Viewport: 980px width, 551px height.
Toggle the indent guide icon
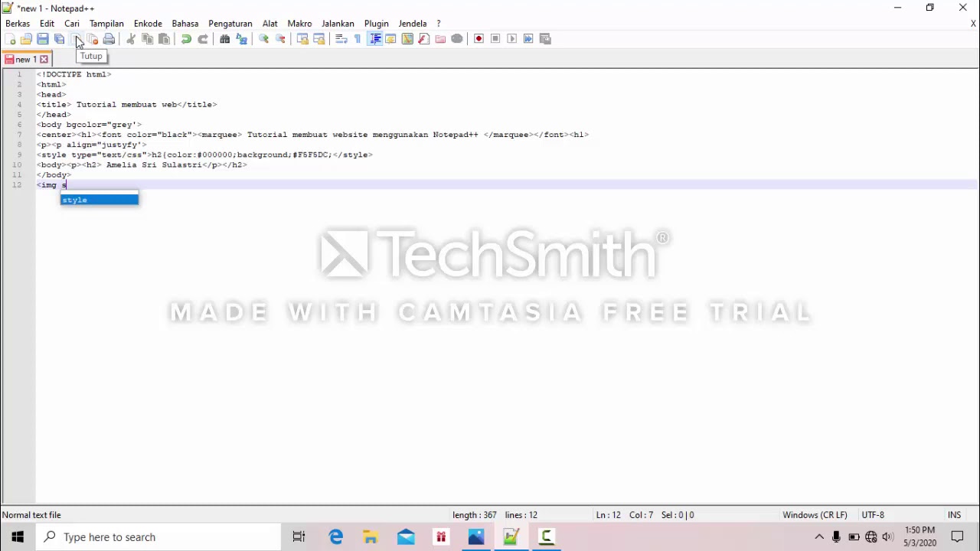(x=374, y=39)
